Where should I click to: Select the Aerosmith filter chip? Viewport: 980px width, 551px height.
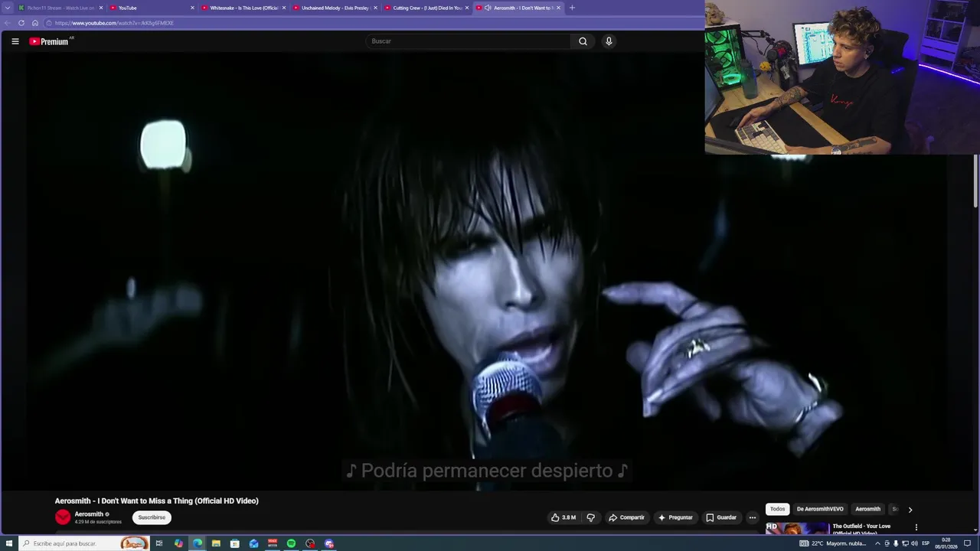coord(867,509)
